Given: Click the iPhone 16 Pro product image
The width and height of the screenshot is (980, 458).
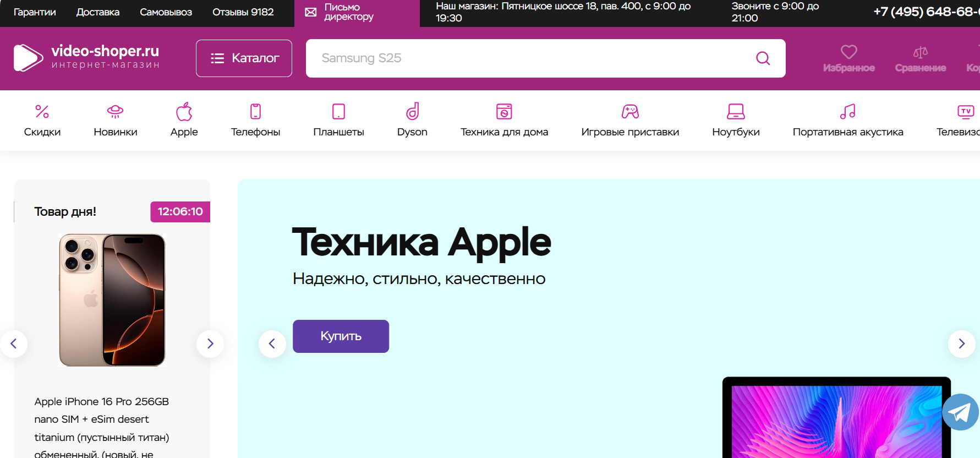Looking at the screenshot, I should click(112, 300).
